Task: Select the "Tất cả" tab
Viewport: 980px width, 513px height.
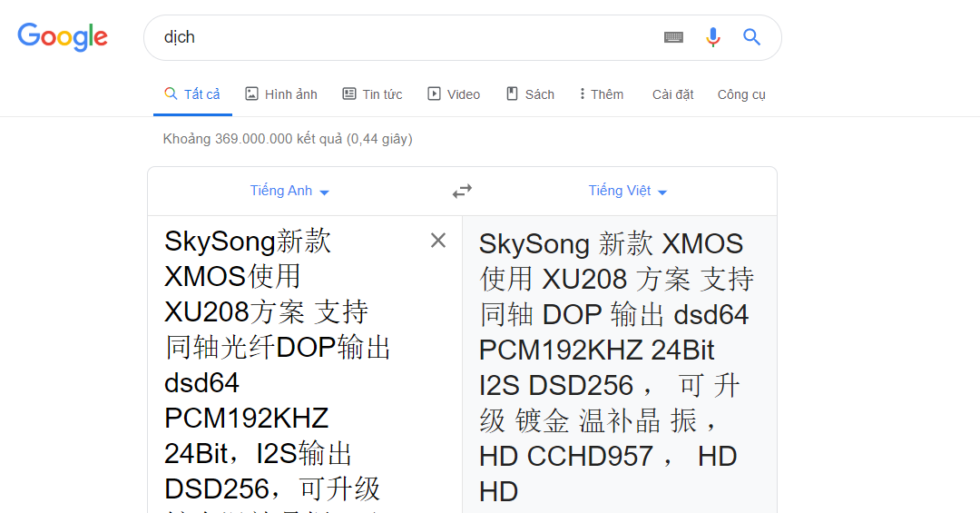Action: [192, 94]
